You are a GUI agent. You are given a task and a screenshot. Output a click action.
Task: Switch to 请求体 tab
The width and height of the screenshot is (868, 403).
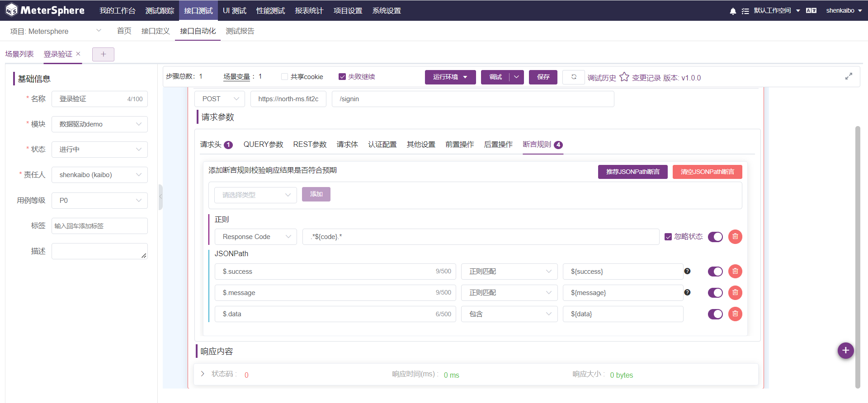point(347,145)
